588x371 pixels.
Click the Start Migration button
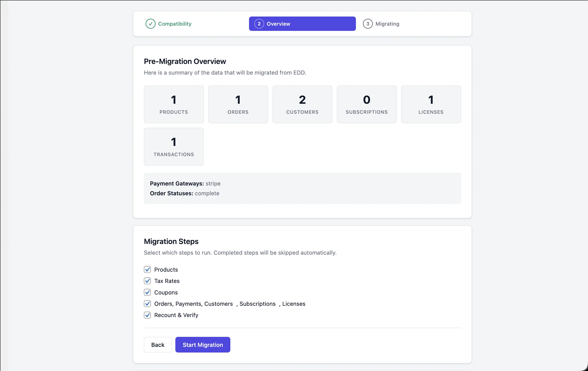point(203,345)
